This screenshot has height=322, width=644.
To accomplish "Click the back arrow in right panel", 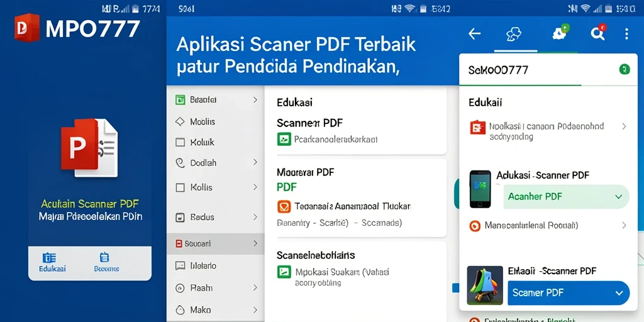I will tap(474, 34).
